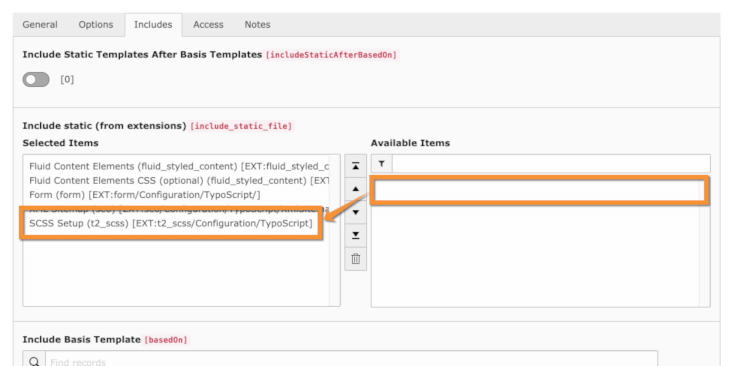Click the filter funnel icon above Available Items

click(382, 164)
